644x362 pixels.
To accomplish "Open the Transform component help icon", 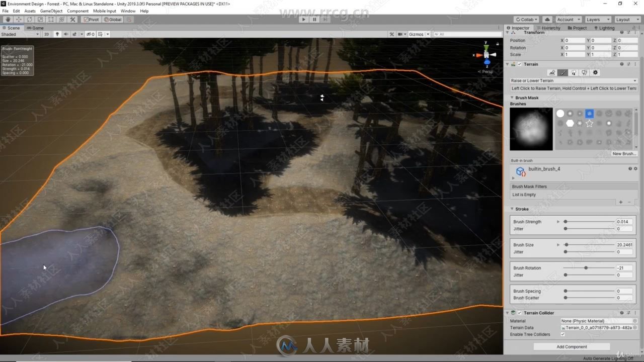I will [622, 32].
